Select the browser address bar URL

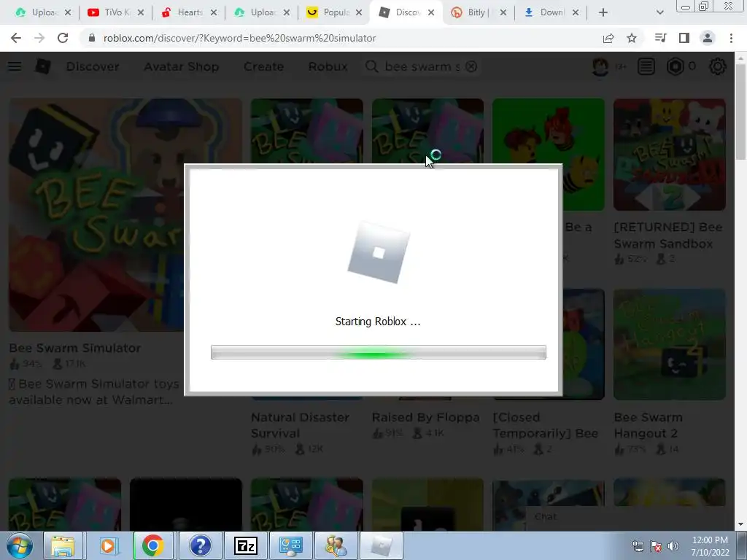pyautogui.click(x=239, y=38)
